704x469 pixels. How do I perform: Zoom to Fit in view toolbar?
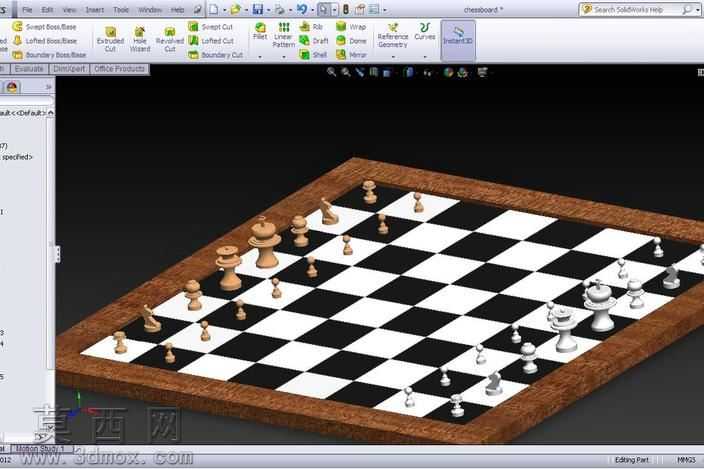click(331, 72)
